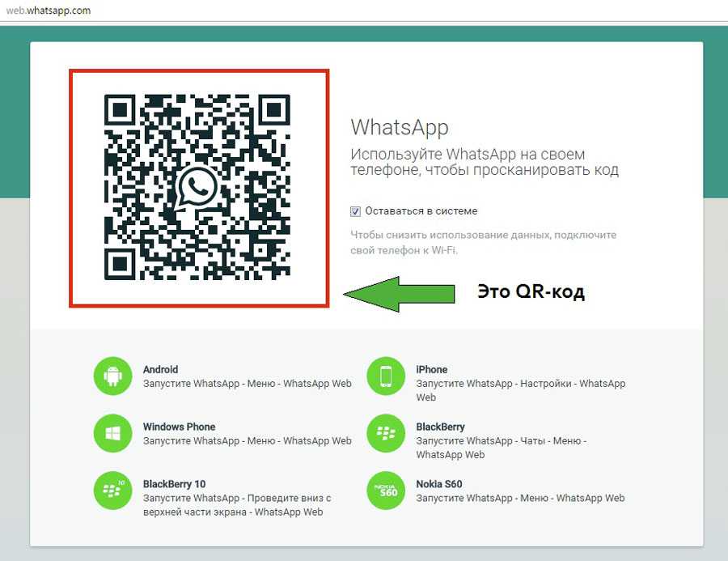Click the 'Оставаться в системе' label
The width and height of the screenshot is (728, 561).
[421, 211]
